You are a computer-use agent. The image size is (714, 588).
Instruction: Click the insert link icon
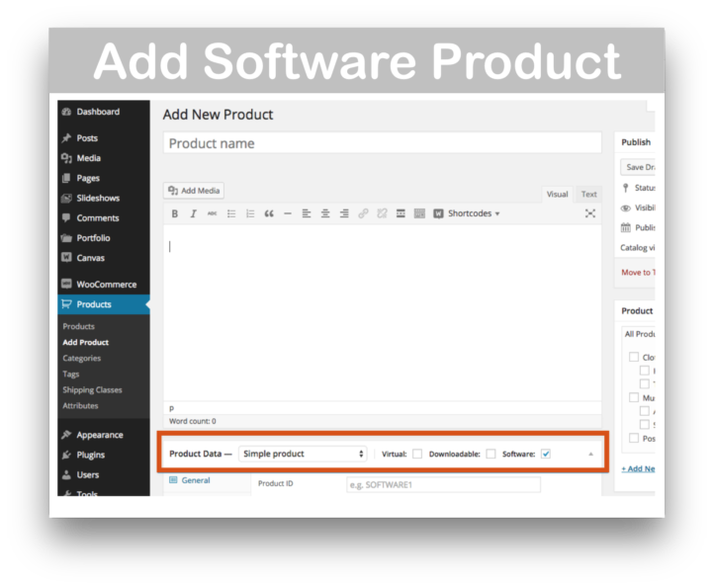(x=363, y=213)
